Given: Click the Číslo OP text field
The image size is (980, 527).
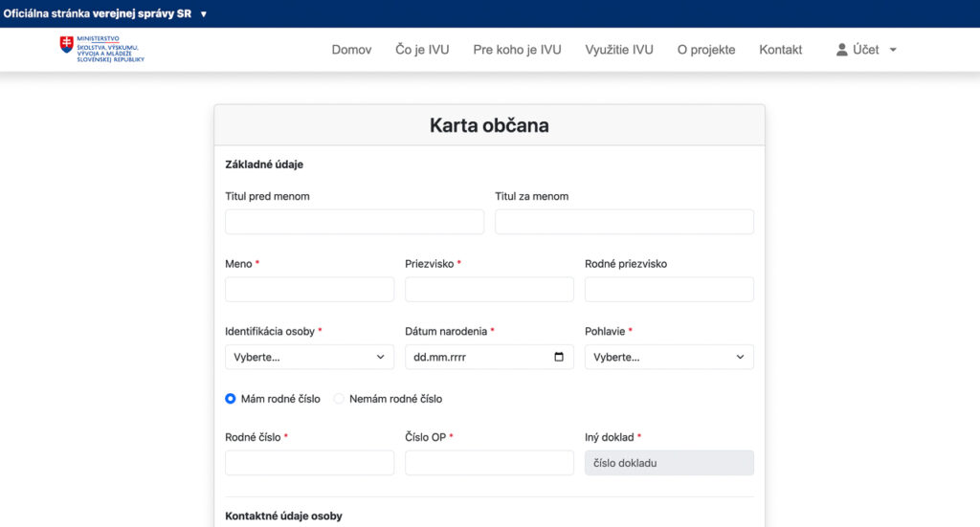Looking at the screenshot, I should [489, 463].
